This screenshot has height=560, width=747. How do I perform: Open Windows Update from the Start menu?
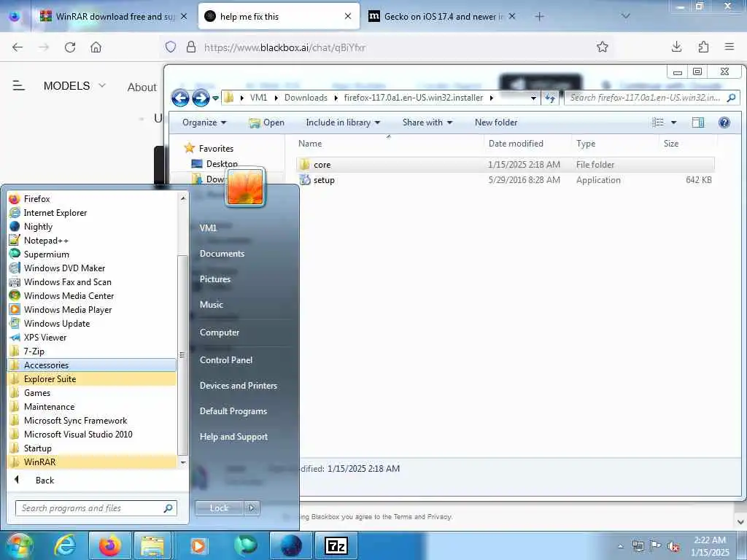(91, 323)
